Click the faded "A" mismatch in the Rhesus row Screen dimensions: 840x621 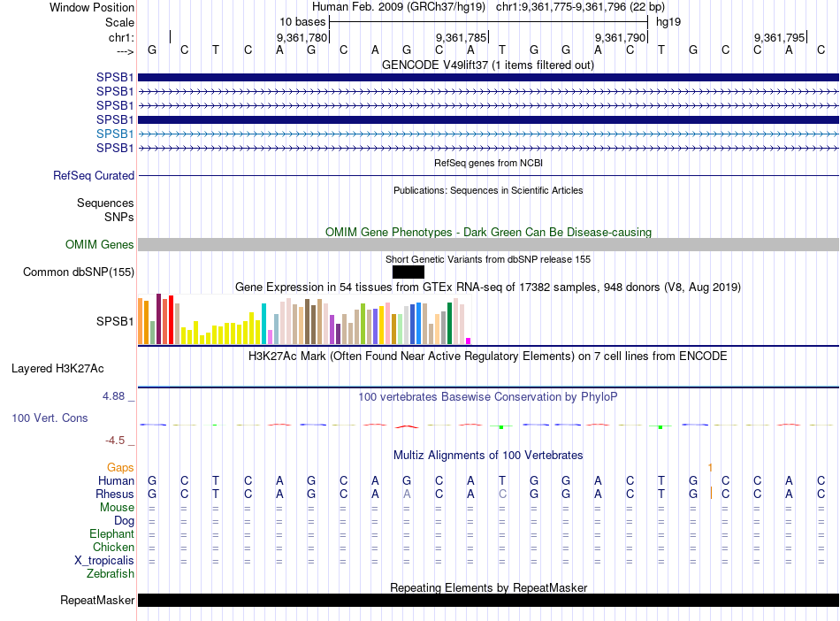point(407,494)
